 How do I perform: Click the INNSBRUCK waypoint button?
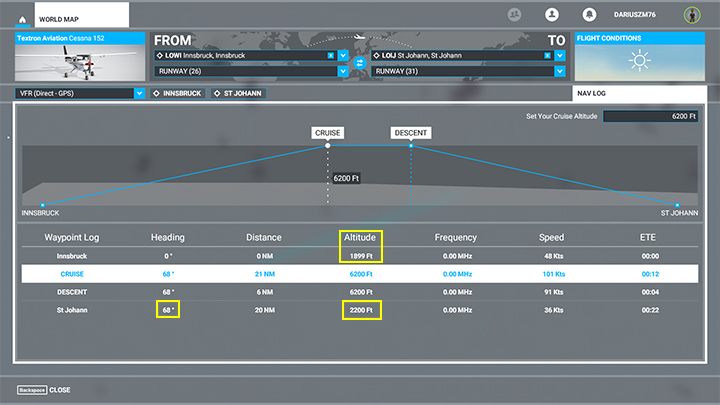point(177,93)
